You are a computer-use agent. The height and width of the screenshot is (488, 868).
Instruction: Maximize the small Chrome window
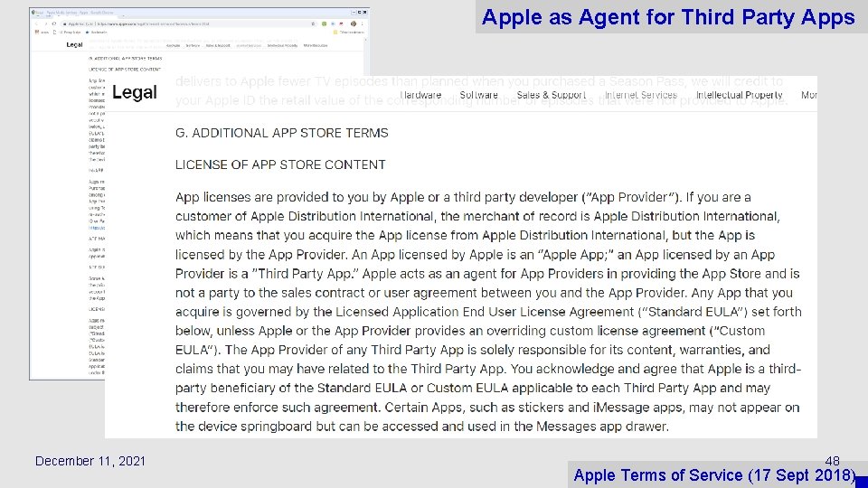pyautogui.click(x=359, y=12)
